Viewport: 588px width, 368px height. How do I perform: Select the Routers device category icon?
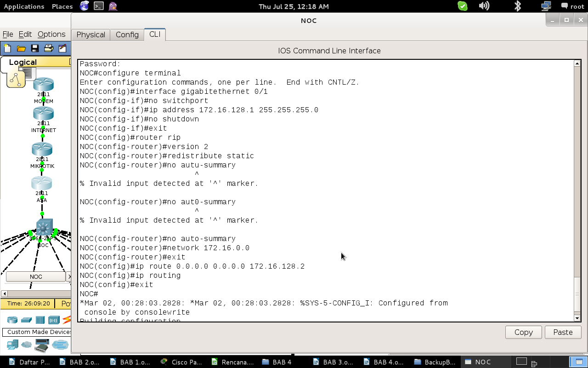[12, 320]
